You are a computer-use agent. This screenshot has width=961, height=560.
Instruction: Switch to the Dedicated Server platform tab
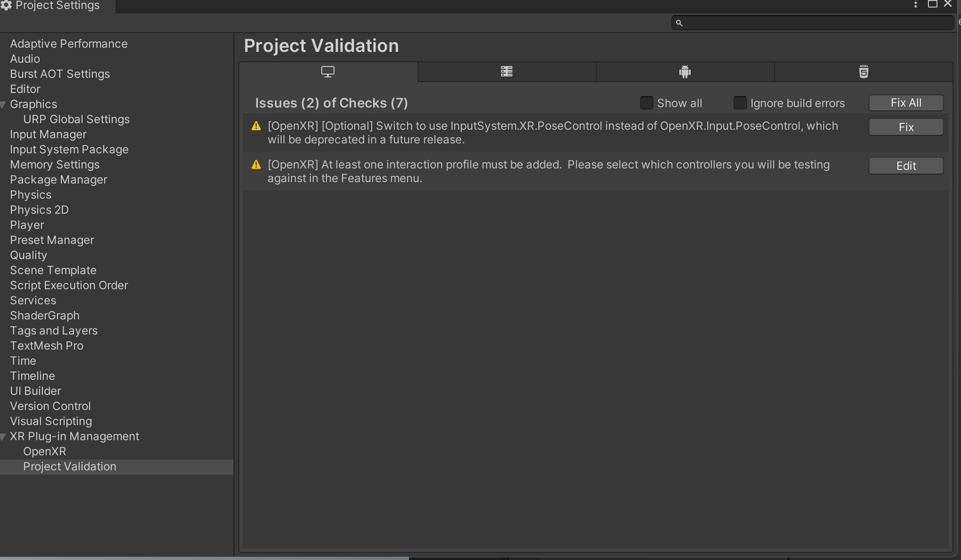point(506,72)
